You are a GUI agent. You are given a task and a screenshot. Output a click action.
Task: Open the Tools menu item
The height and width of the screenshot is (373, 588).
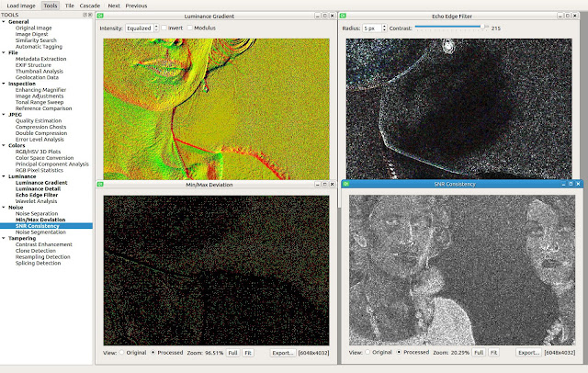51,6
